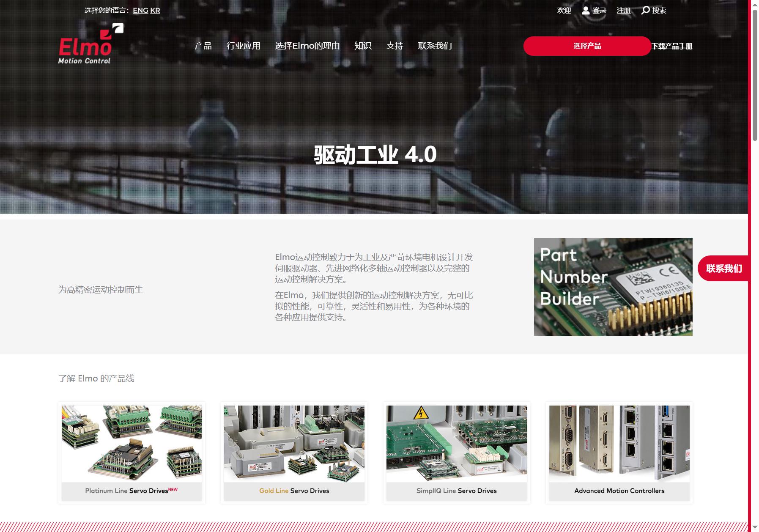Open the 行业应用 menu
Image resolution: width=759 pixels, height=532 pixels.
[244, 46]
